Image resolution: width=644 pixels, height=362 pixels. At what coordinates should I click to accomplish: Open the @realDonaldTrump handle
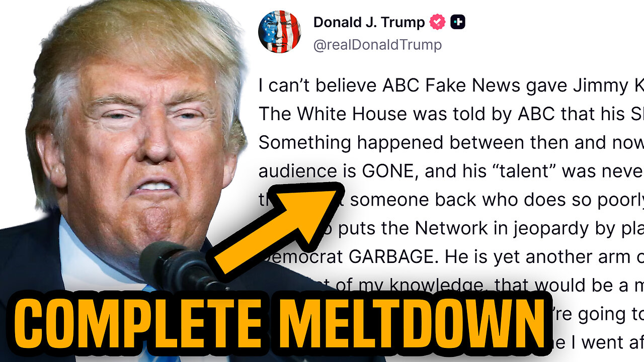[x=377, y=45]
